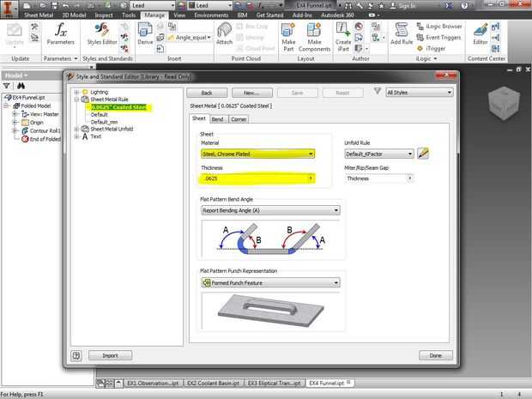Expand the Text tree node
The image size is (532, 399).
pos(76,136)
